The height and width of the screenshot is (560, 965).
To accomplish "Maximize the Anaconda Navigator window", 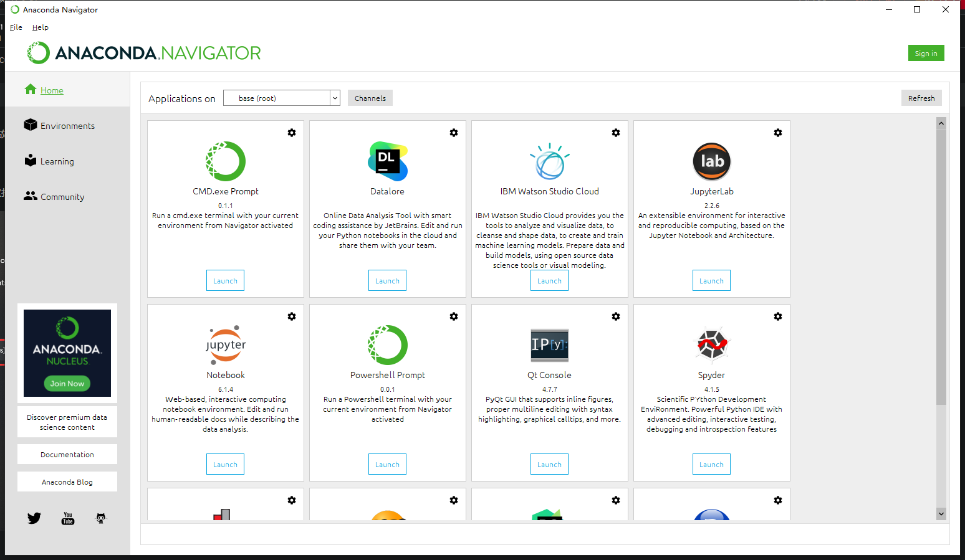I will click(917, 9).
